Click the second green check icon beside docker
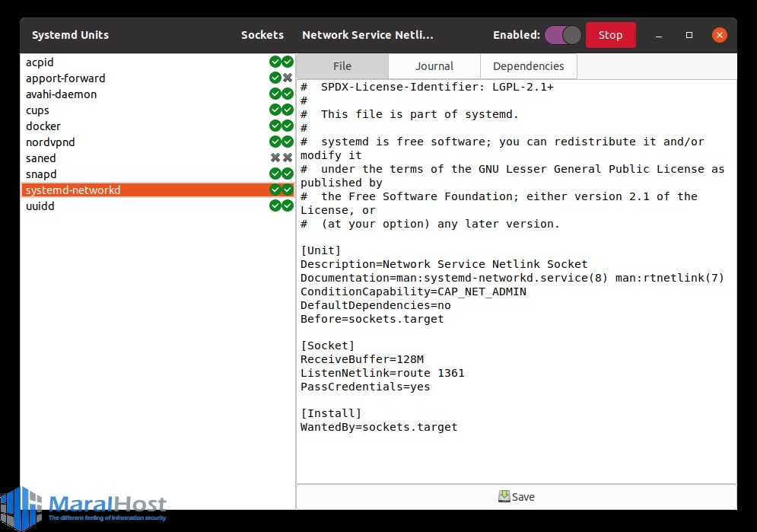This screenshot has height=532, width=757. pyautogui.click(x=288, y=126)
